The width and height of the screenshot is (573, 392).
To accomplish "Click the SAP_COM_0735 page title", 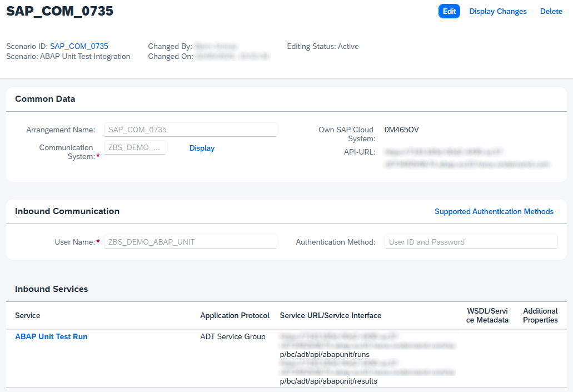I will point(59,11).
